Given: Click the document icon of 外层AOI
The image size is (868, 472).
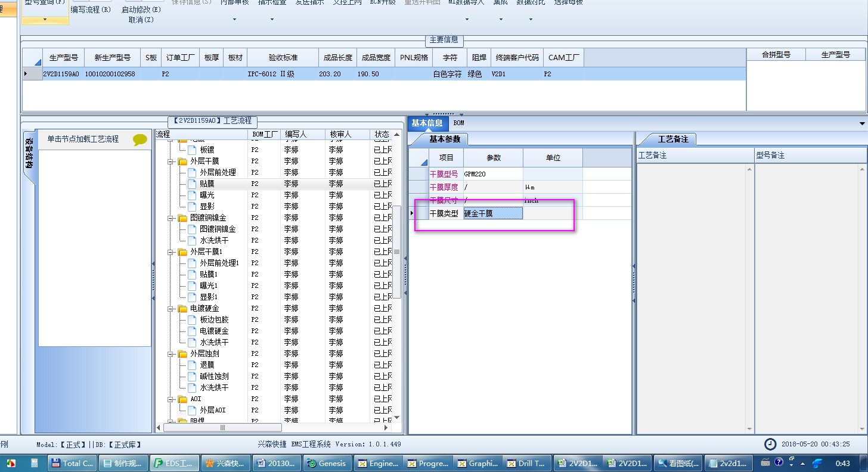Looking at the screenshot, I should pos(192,410).
